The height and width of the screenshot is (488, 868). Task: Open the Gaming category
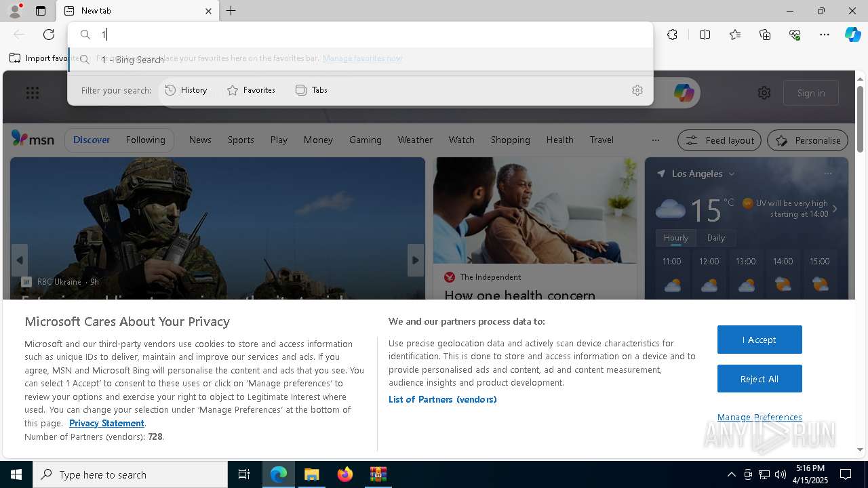pyautogui.click(x=366, y=140)
